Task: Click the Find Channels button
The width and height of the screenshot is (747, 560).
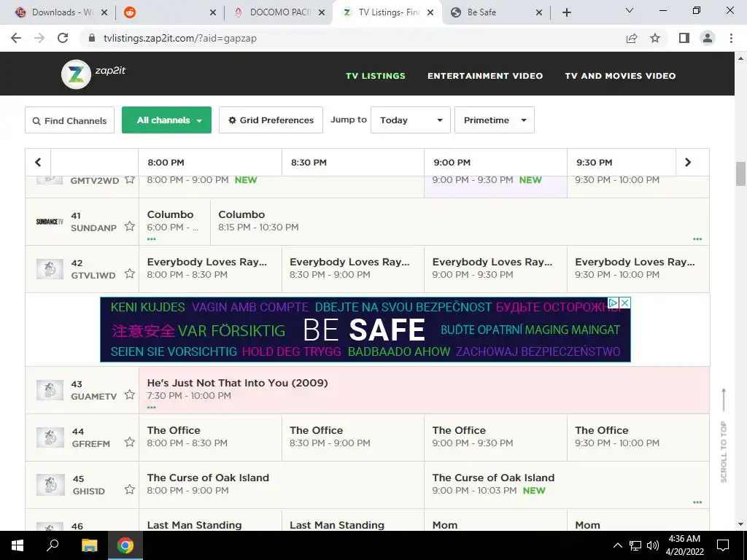Action: (x=69, y=120)
